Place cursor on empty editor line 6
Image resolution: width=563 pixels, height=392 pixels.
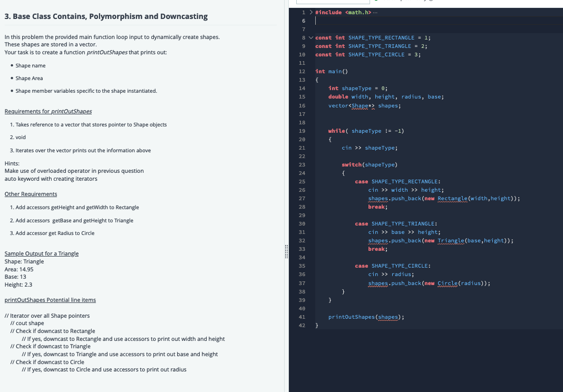438,21
